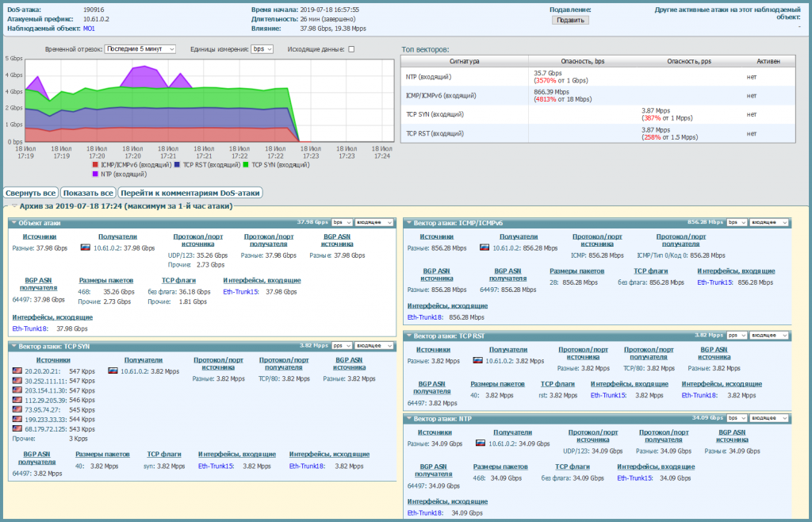The width and height of the screenshot is (812, 522).
Task: Open the Временной отрезок dropdown
Action: coord(140,49)
